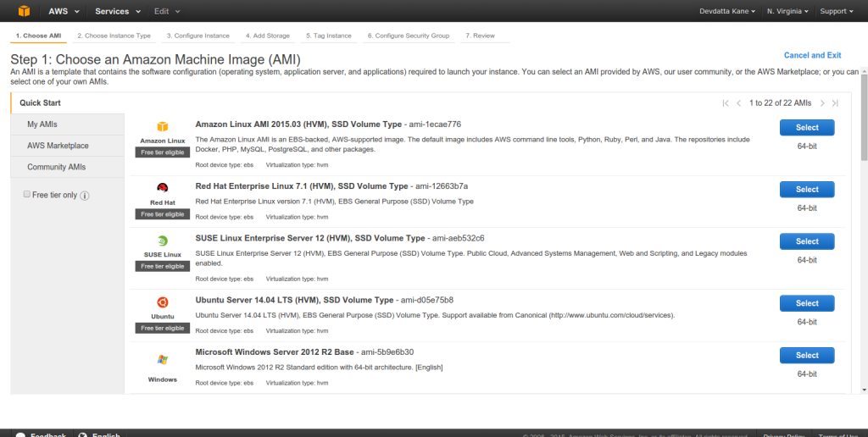Go to last page of AMIs

(x=835, y=103)
